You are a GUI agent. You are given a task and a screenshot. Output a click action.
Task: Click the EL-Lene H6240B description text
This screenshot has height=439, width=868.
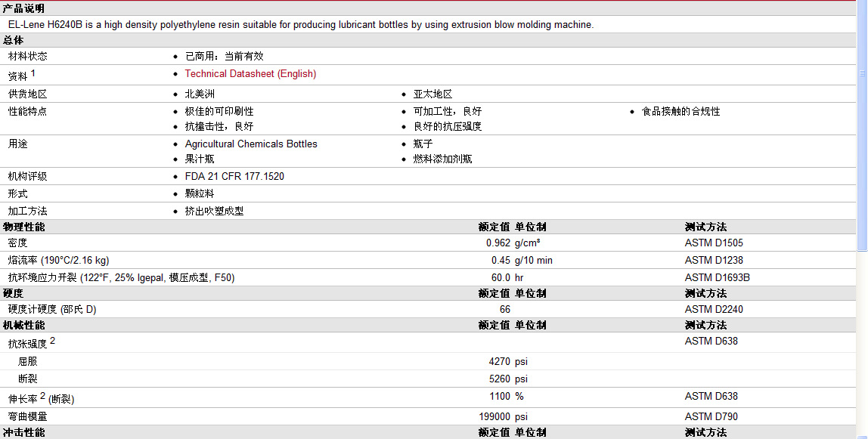click(x=301, y=24)
